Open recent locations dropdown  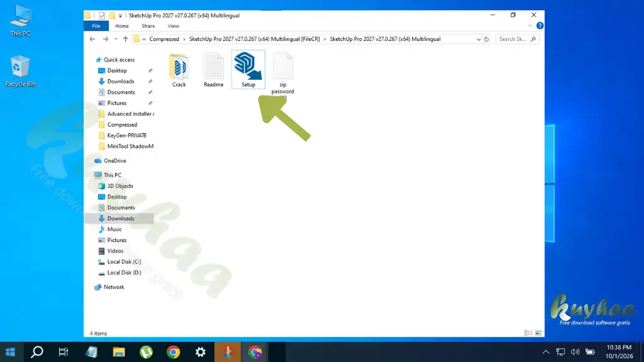[116, 39]
